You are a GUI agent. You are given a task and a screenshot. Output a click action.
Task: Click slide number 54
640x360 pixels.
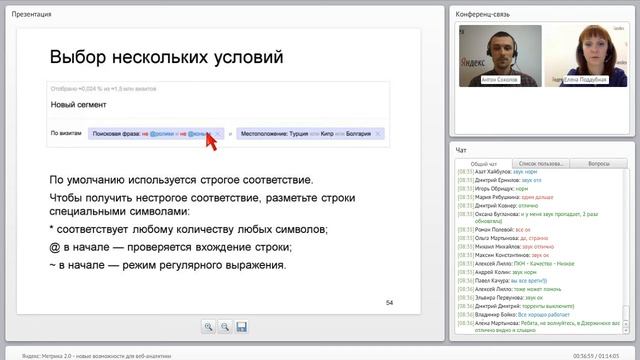[x=389, y=302]
